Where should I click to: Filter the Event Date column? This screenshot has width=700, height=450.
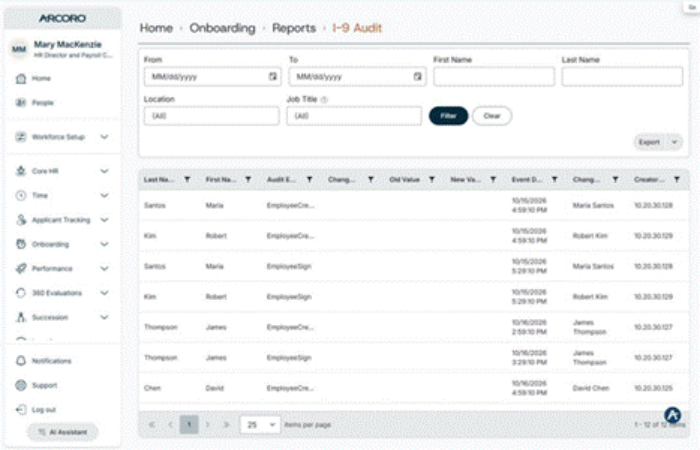554,179
